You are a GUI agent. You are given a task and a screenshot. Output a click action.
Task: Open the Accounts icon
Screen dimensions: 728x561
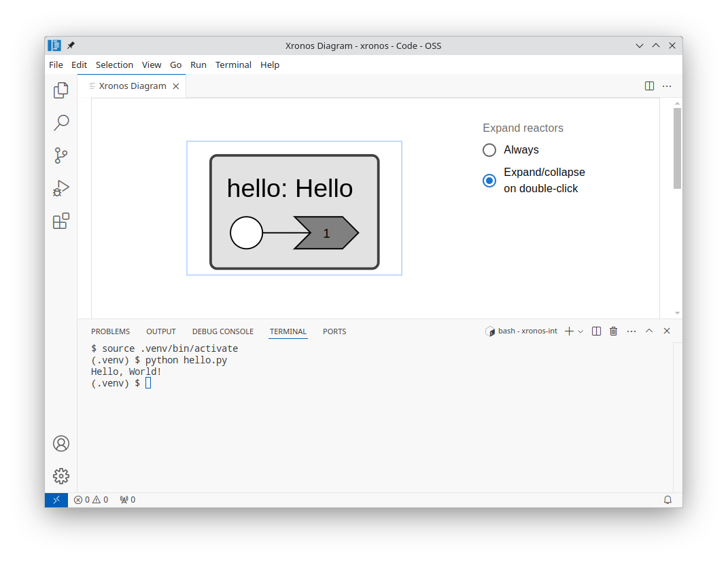[60, 444]
